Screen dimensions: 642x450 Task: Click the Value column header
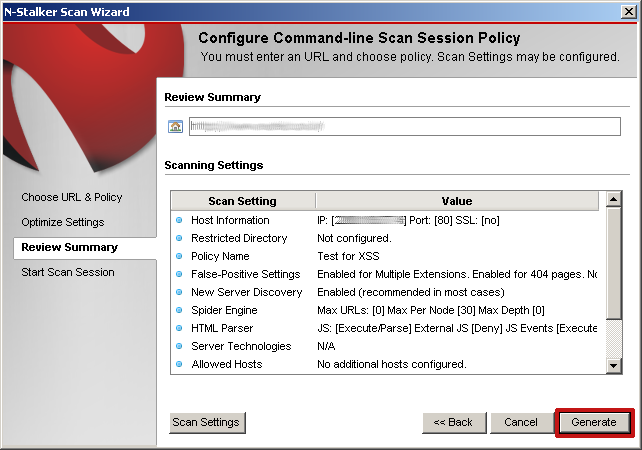point(457,201)
